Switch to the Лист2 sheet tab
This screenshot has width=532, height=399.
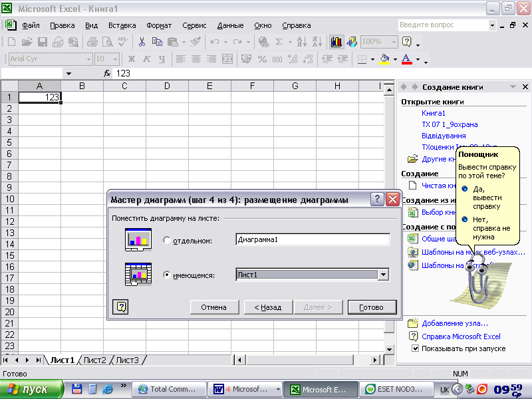pyautogui.click(x=94, y=360)
